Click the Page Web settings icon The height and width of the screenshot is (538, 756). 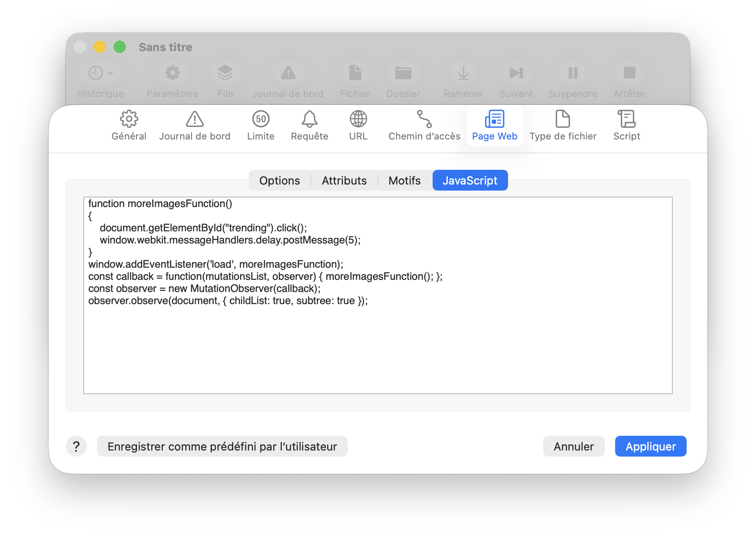pos(495,119)
